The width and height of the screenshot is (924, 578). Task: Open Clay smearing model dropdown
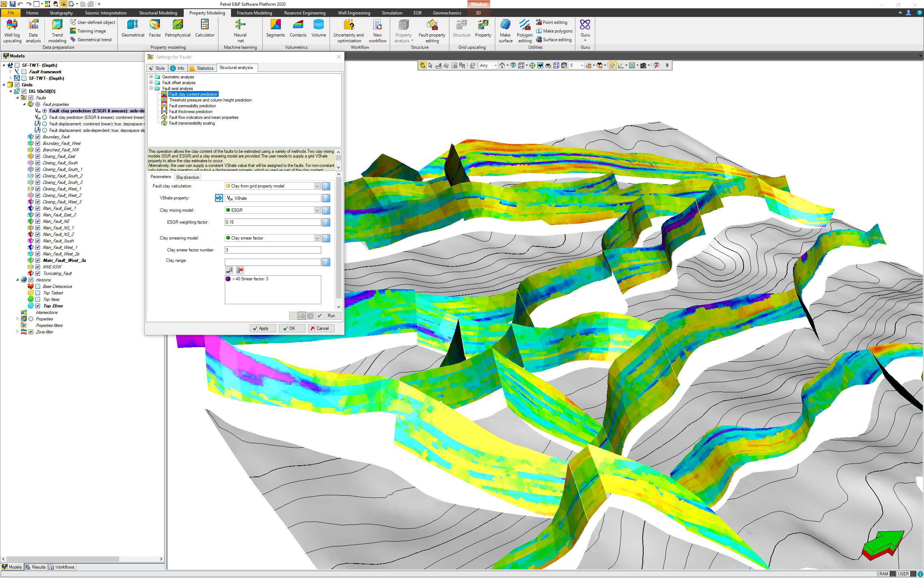pyautogui.click(x=317, y=238)
